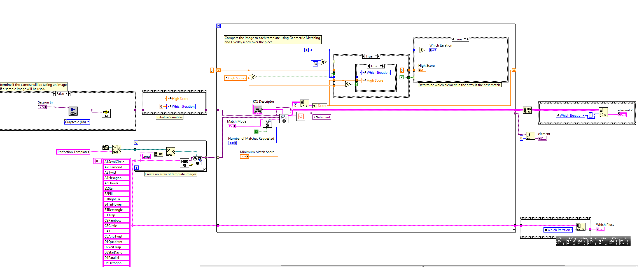Select the A1SemiCircle array element
Viewport: 644px width, 267px height.
[x=117, y=162]
